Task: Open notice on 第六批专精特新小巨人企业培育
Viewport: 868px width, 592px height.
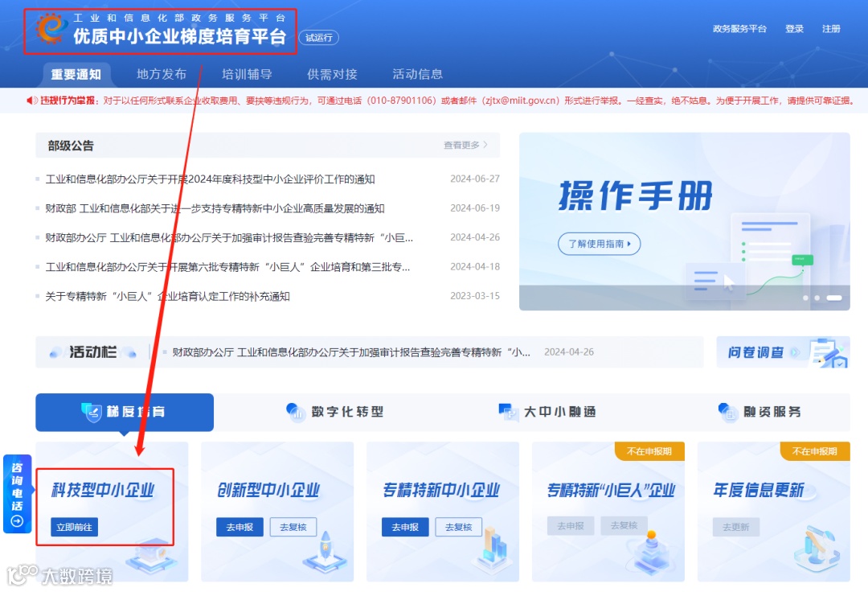Action: click(227, 268)
